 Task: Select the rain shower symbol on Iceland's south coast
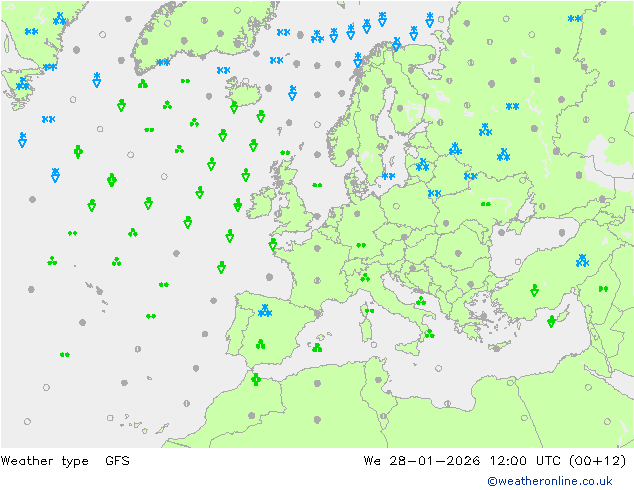234,107
